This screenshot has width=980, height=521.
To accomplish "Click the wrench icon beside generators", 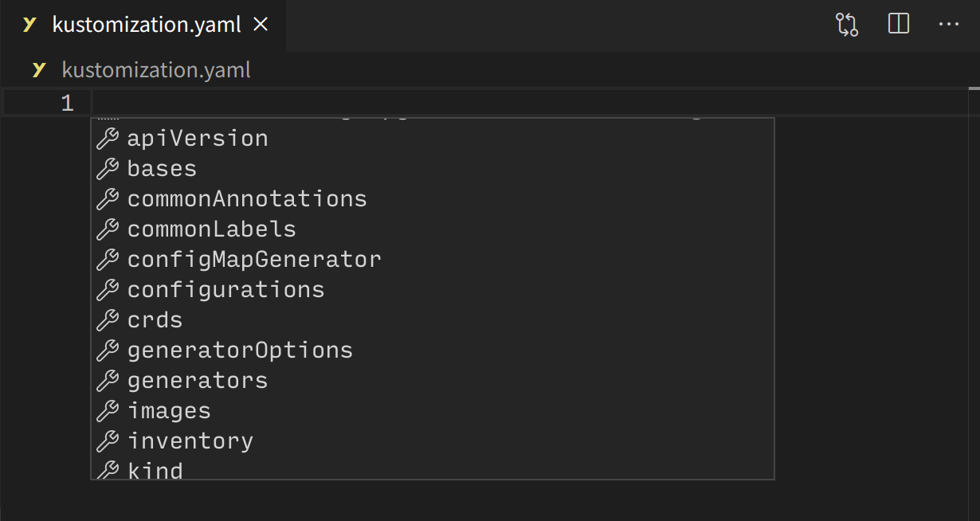I will coord(108,381).
